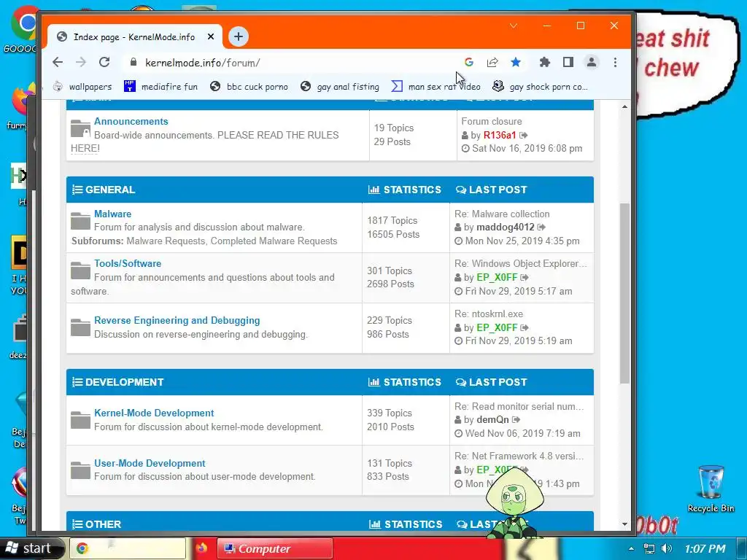Image resolution: width=747 pixels, height=560 pixels.
Task: Open the browser side panel icon
Action: click(568, 63)
